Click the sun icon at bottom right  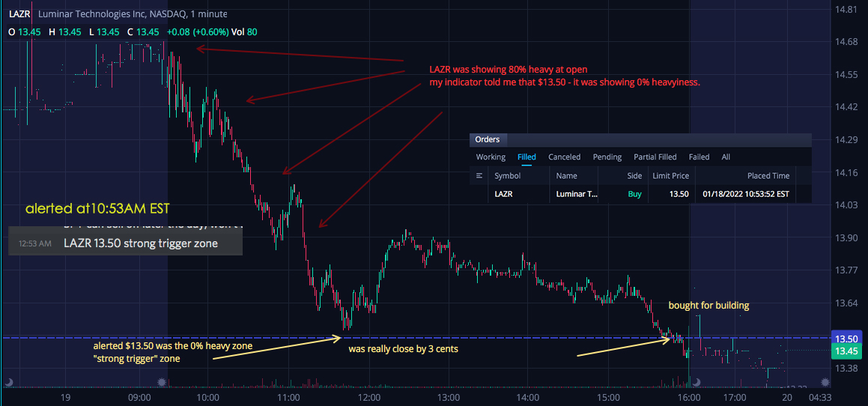[x=825, y=382]
